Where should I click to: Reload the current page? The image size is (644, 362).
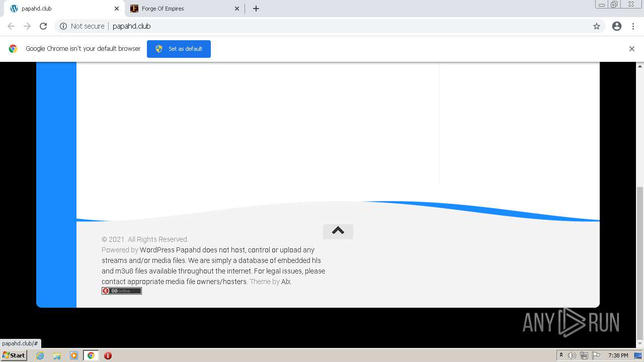click(x=43, y=26)
